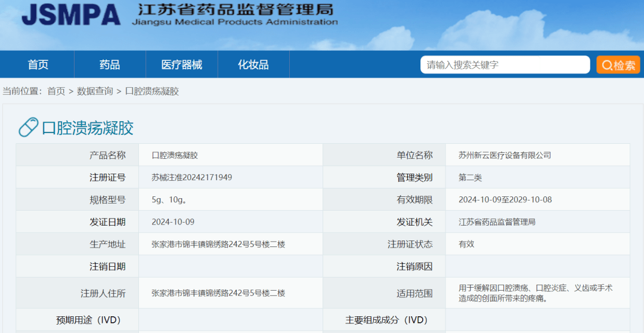Click company name 苏州新云医疗设备有限公司
Viewport: 644px width, 333px height.
point(504,155)
